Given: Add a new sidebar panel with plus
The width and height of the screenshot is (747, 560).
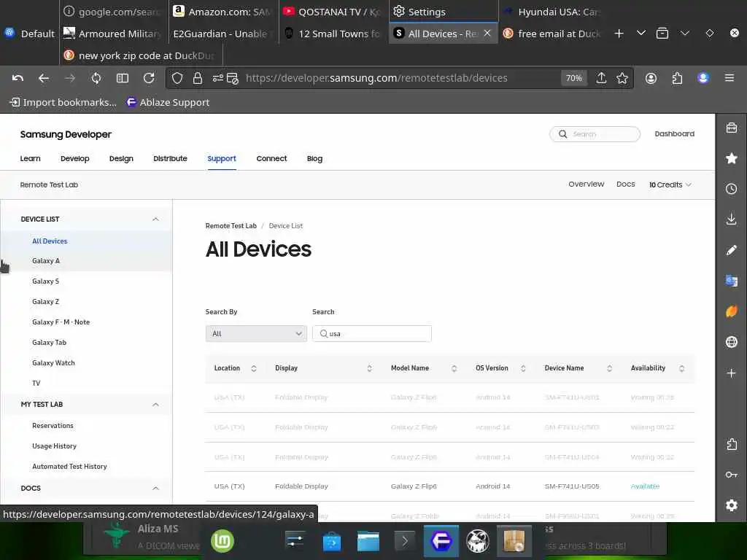Looking at the screenshot, I should coord(731,373).
